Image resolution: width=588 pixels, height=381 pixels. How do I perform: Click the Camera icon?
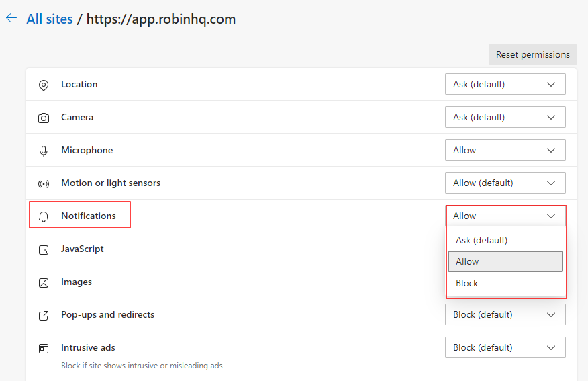(x=44, y=118)
